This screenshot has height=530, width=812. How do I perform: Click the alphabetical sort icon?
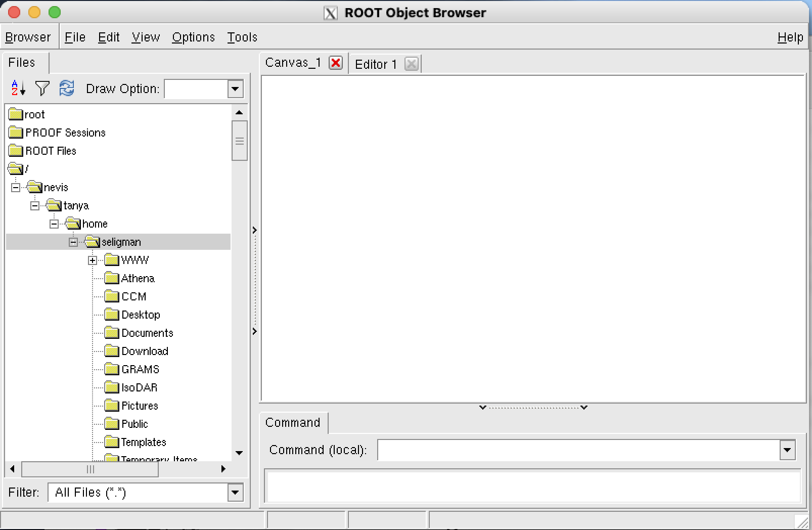pyautogui.click(x=18, y=89)
